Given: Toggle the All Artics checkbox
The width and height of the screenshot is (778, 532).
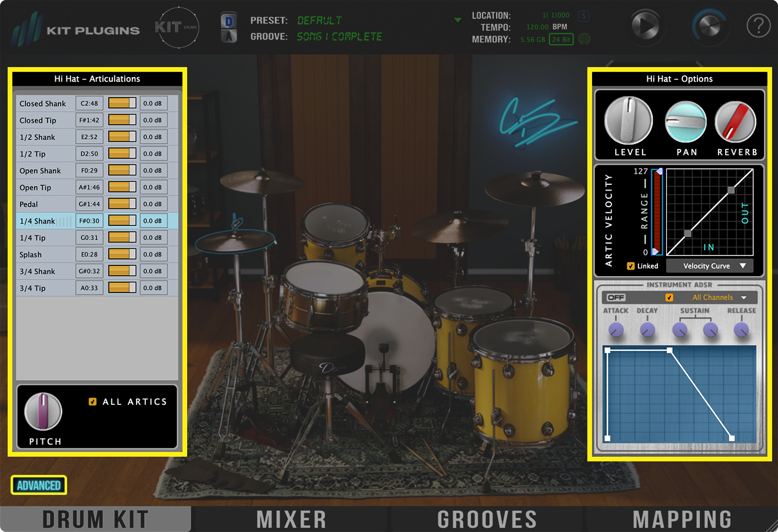Looking at the screenshot, I should pos(92,401).
